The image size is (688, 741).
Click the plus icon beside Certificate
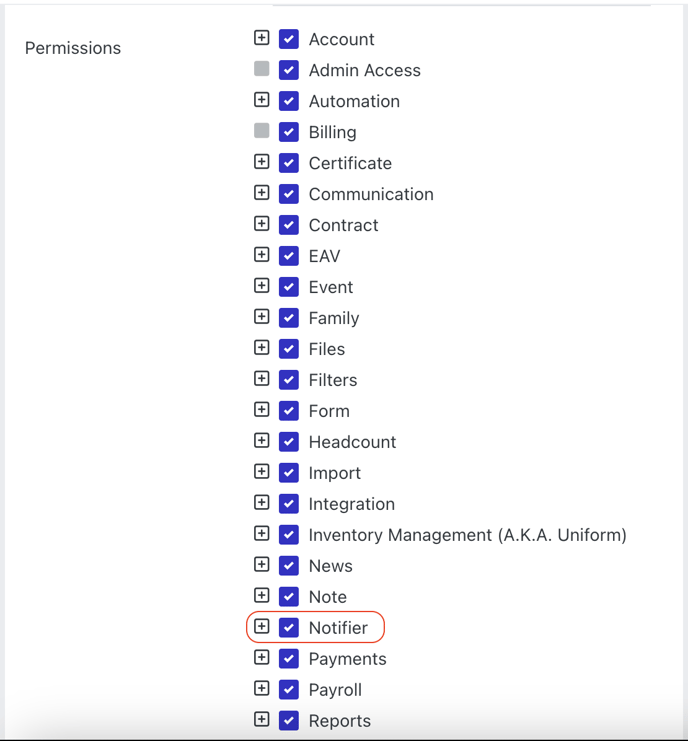261,162
